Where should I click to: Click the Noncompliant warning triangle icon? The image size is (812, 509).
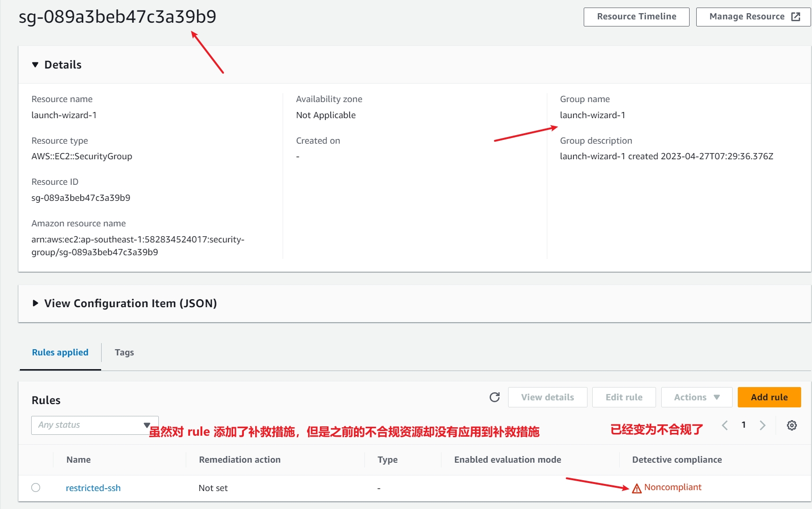pos(637,488)
